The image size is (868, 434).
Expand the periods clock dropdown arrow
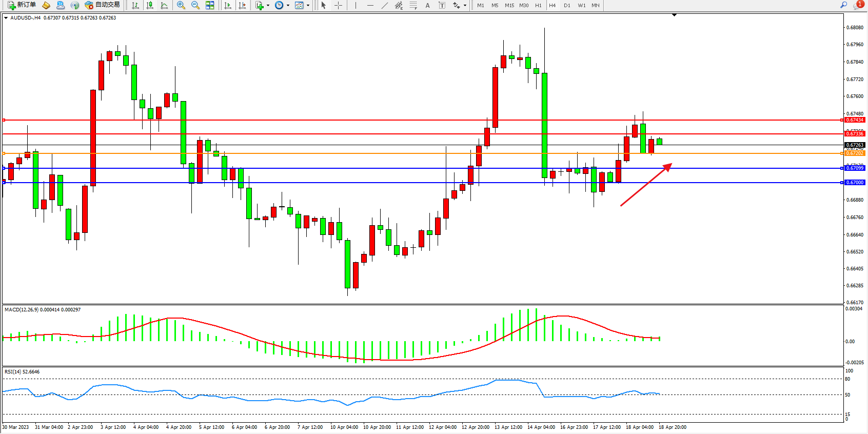click(x=288, y=5)
